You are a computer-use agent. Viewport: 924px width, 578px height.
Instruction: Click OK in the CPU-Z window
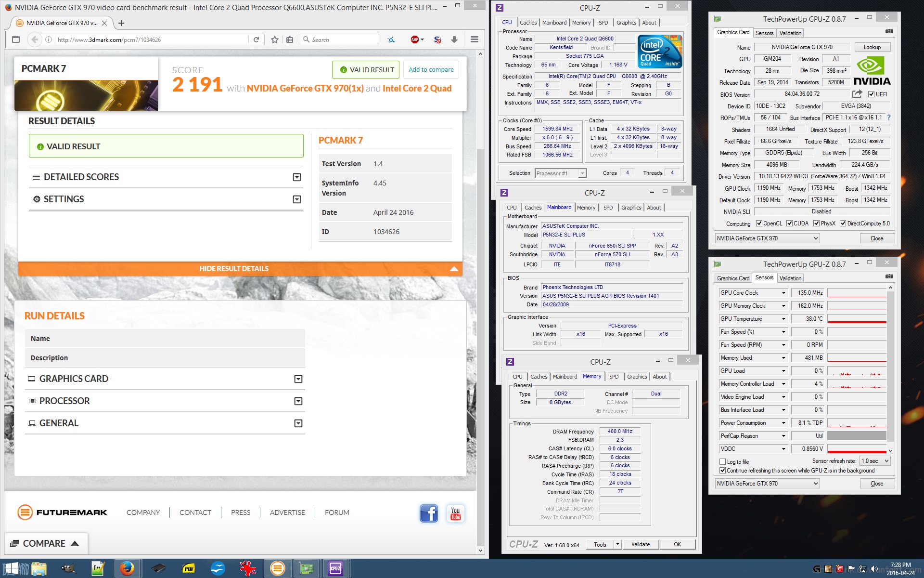[677, 544]
